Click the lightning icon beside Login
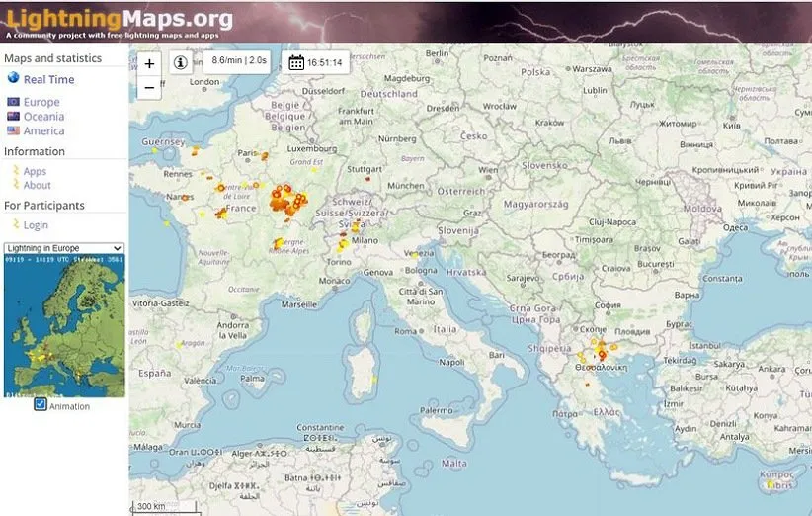Image resolution: width=812 pixels, height=516 pixels. click(15, 224)
